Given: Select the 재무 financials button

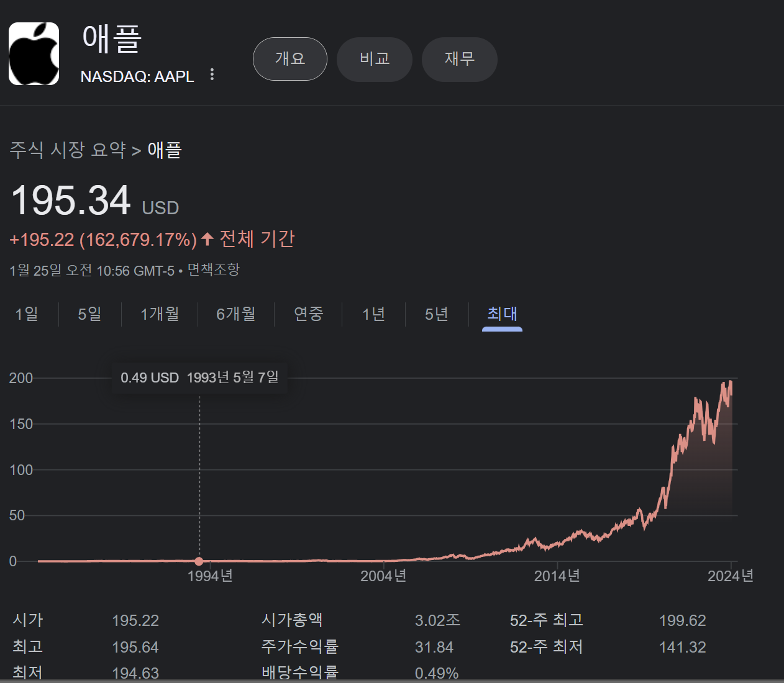Looking at the screenshot, I should 460,59.
